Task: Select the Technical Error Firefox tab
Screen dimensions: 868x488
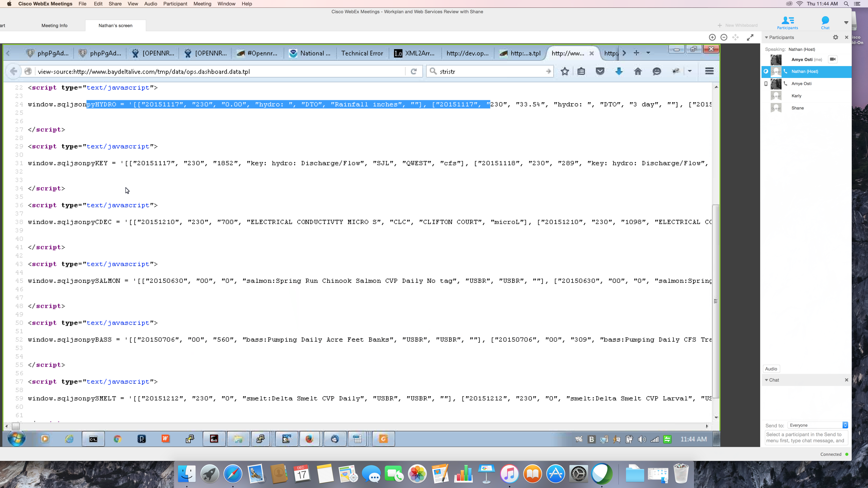Action: click(x=362, y=53)
